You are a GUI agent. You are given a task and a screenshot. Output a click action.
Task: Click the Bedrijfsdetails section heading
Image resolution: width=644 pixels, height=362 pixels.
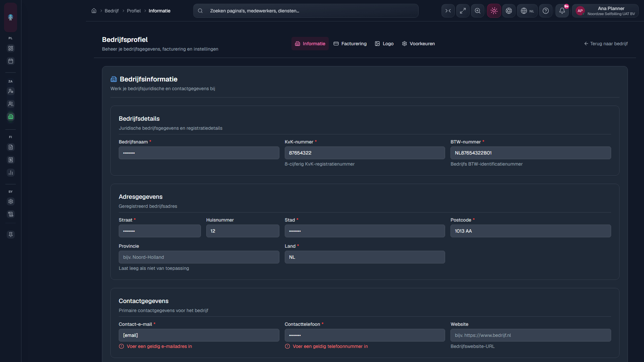(x=139, y=119)
